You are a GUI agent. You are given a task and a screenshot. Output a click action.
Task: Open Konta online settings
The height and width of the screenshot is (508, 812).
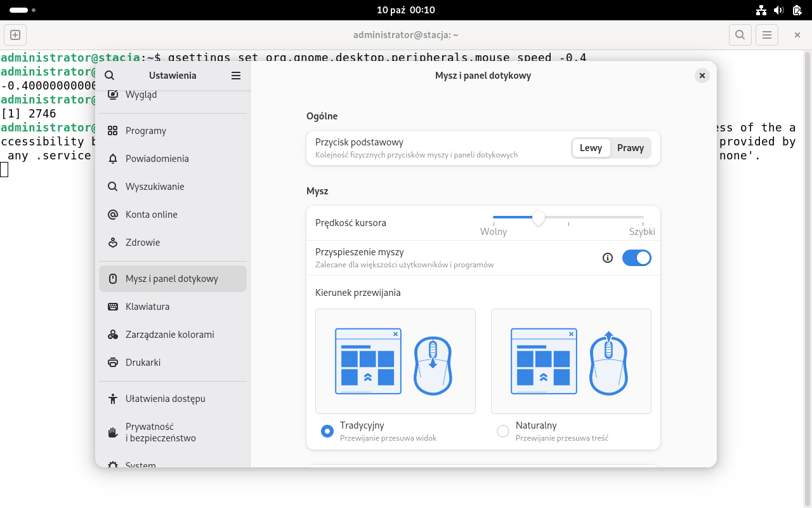[x=173, y=215]
